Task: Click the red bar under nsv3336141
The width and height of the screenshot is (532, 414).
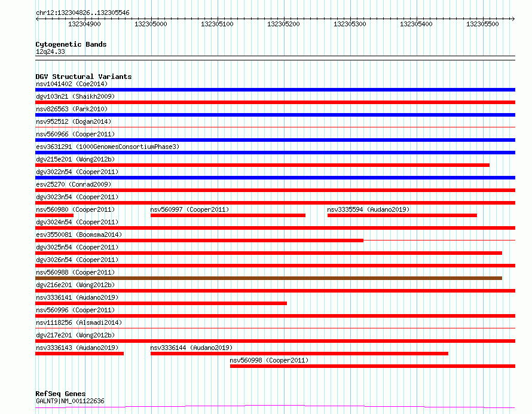Action: [x=161, y=303]
